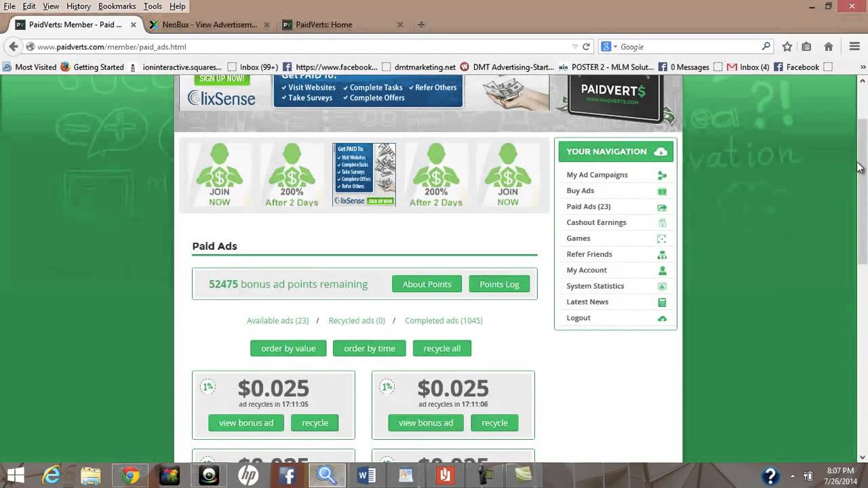868x488 pixels.
Task: Go to the browser home icon
Action: click(x=829, y=47)
